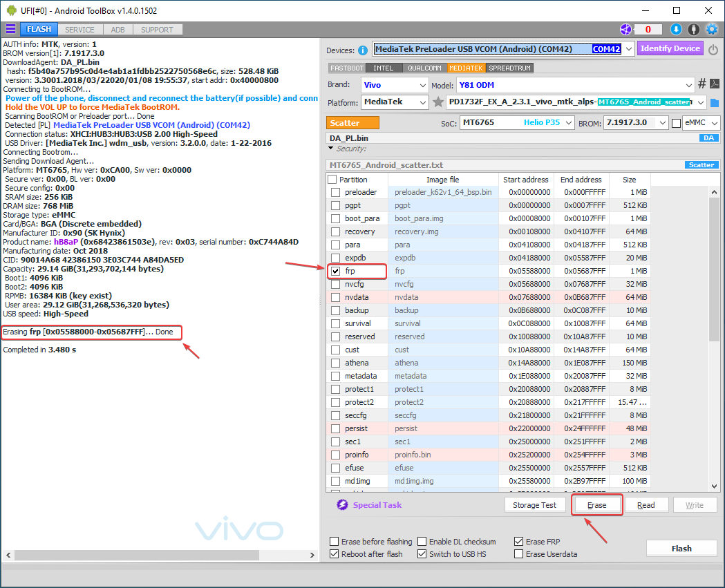Click the blue Scatter badge on scatter file row
Screen dimensions: 725x588
click(x=702, y=164)
